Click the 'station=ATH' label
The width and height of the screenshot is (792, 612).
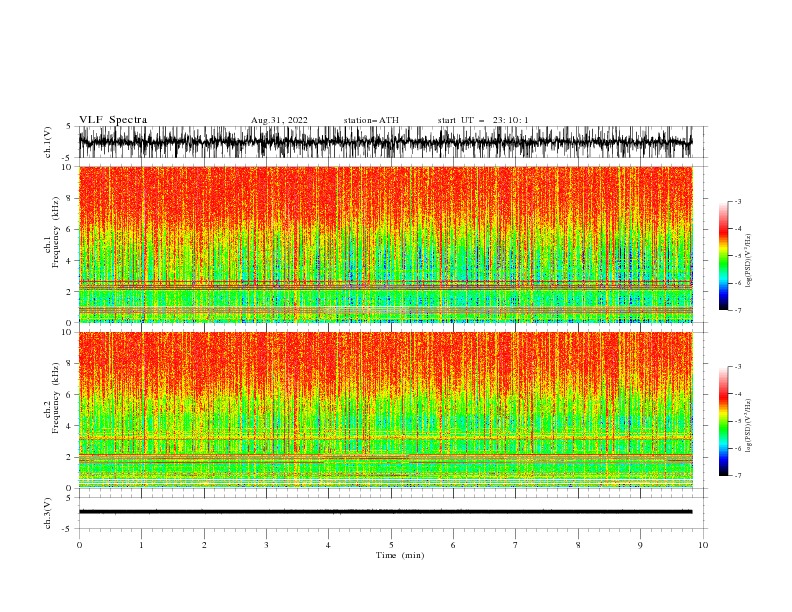click(x=371, y=120)
